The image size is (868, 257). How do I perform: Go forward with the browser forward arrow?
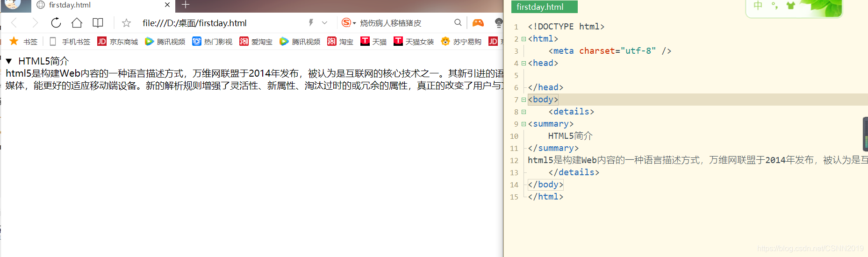coord(35,23)
